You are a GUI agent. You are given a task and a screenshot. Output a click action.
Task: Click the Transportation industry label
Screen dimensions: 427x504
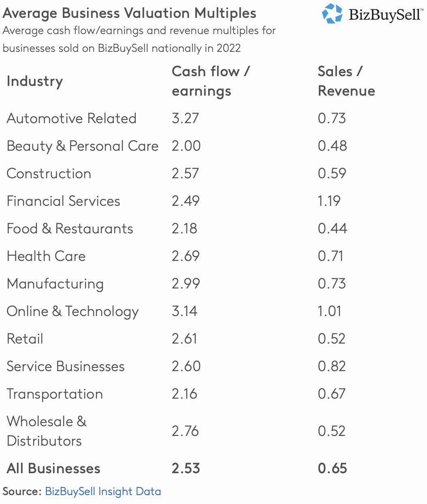pyautogui.click(x=55, y=394)
